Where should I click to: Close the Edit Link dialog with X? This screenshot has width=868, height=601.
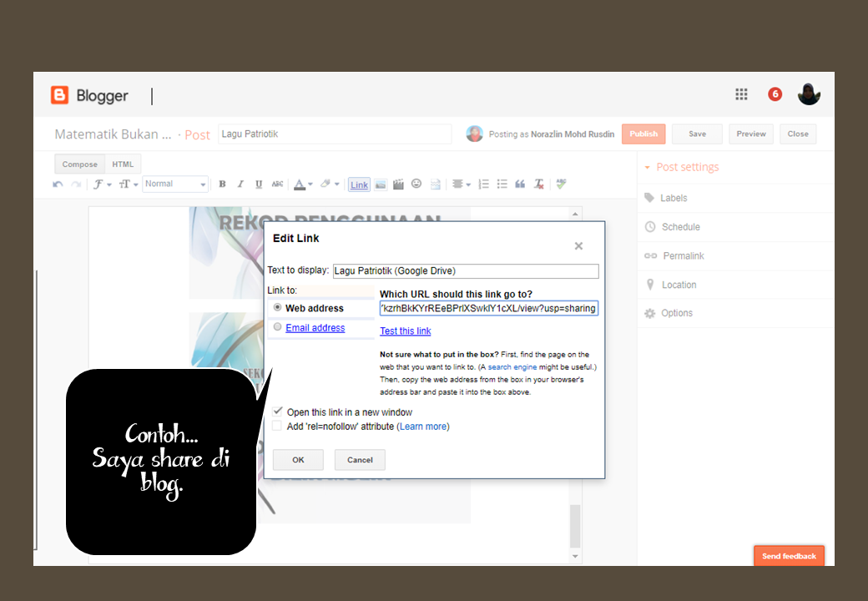point(578,245)
